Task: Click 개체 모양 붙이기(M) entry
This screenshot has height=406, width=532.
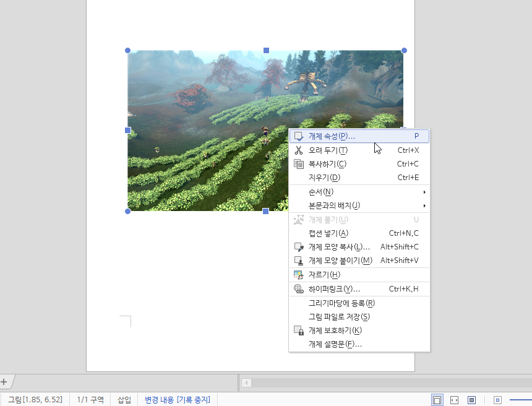Action: point(359,261)
